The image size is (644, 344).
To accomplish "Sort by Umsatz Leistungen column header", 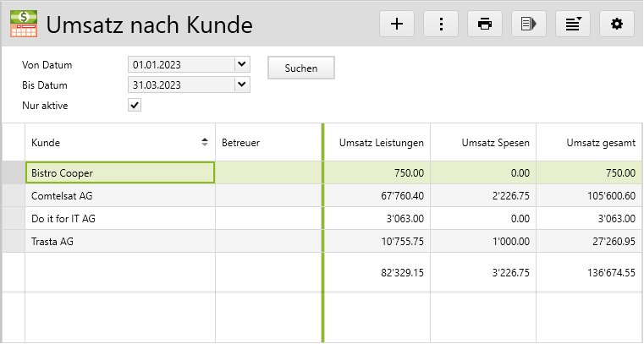I will pyautogui.click(x=378, y=142).
